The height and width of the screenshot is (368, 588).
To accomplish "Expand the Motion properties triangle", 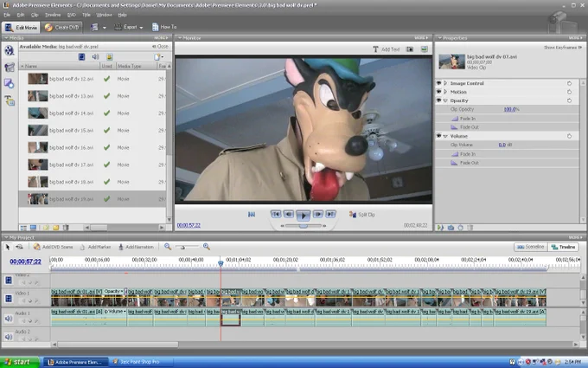I will [x=445, y=92].
